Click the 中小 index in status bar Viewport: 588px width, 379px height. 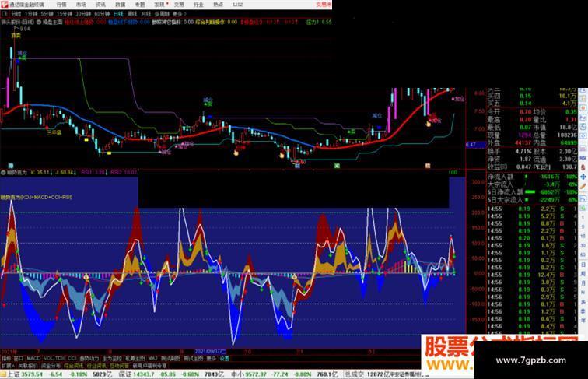238,374
